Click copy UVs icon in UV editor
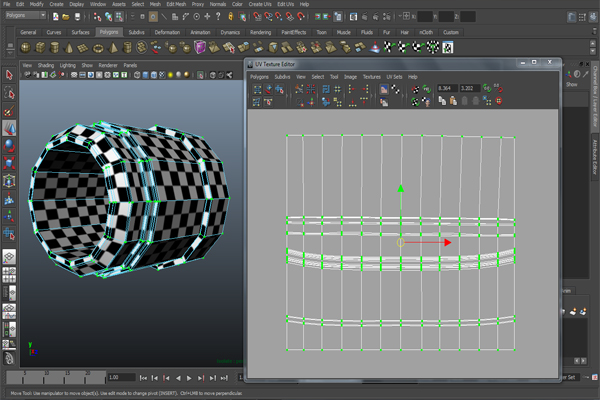The width and height of the screenshot is (600, 400). (442, 101)
